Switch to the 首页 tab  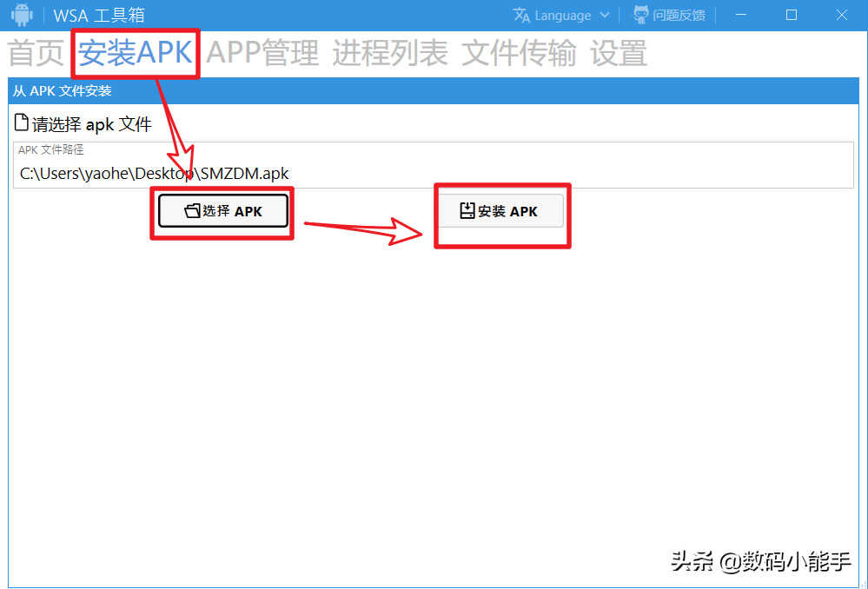[x=36, y=53]
